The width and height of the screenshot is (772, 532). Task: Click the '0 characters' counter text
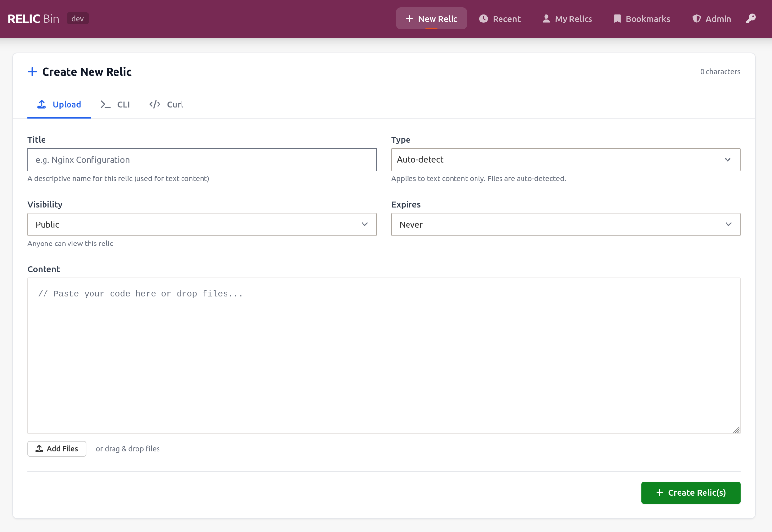click(720, 72)
